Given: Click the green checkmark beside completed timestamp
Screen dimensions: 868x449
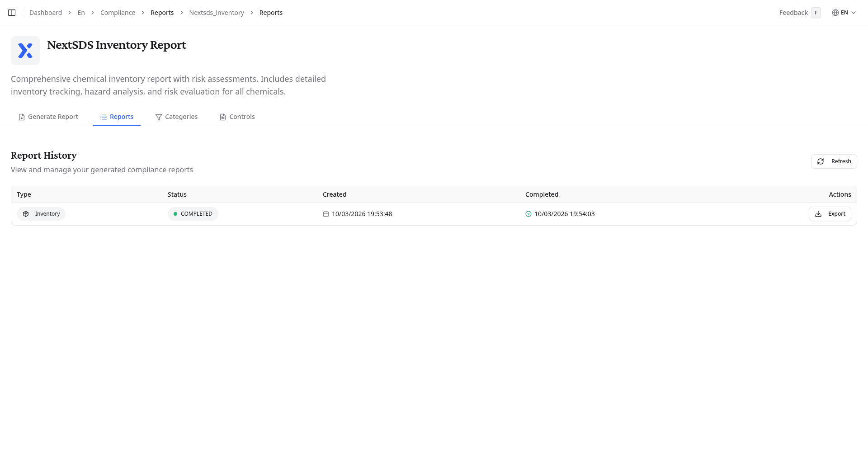Looking at the screenshot, I should pos(528,214).
